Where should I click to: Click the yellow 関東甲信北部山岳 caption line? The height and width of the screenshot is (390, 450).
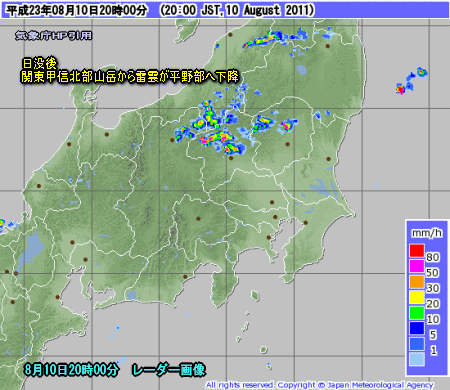coord(130,77)
